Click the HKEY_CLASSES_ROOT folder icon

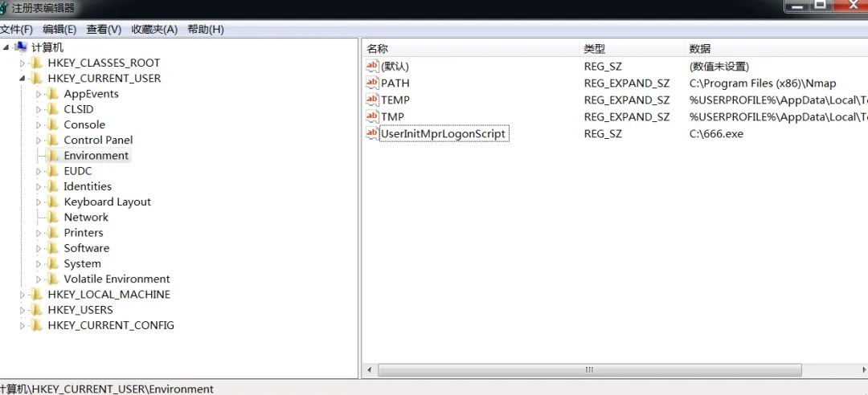pos(36,63)
